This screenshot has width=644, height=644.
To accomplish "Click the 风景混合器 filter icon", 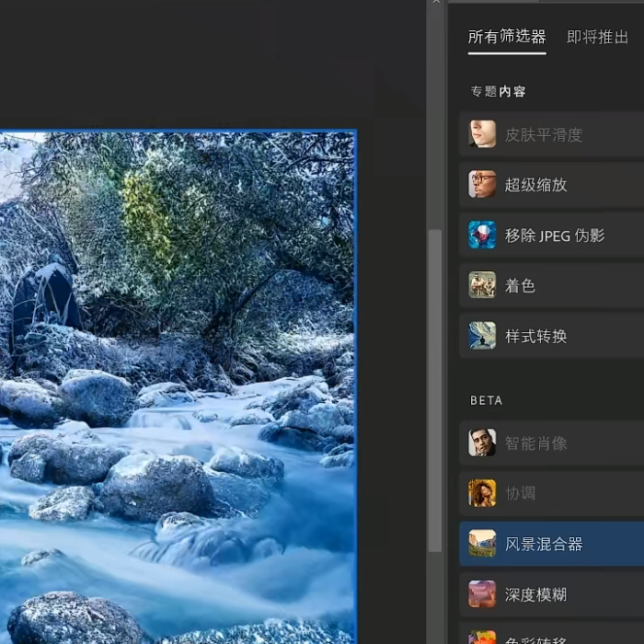I will [x=482, y=544].
